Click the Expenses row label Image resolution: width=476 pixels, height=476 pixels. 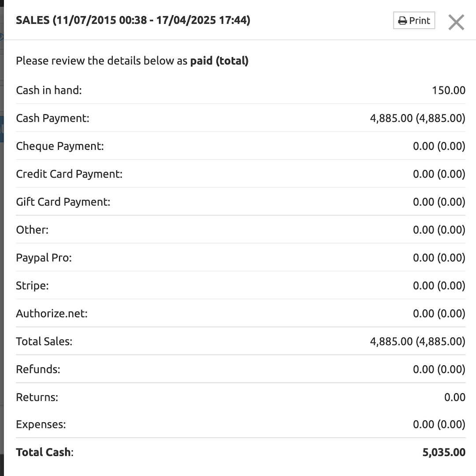[x=41, y=424]
